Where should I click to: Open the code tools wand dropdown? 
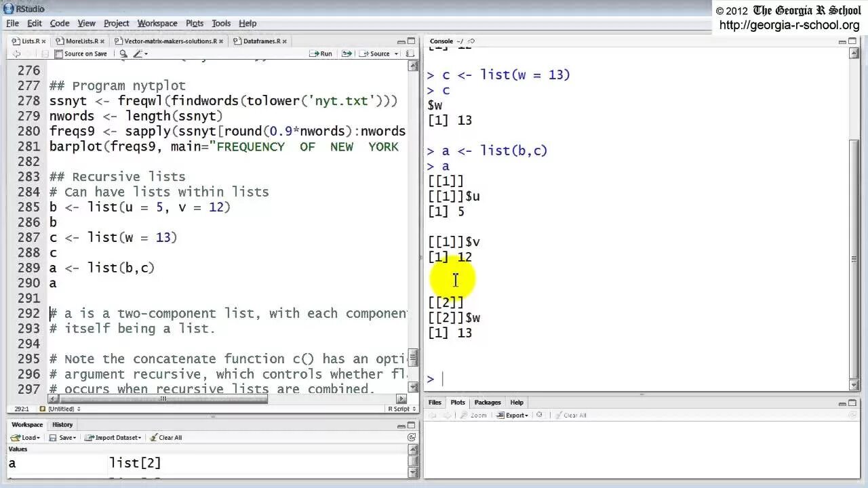pos(140,54)
